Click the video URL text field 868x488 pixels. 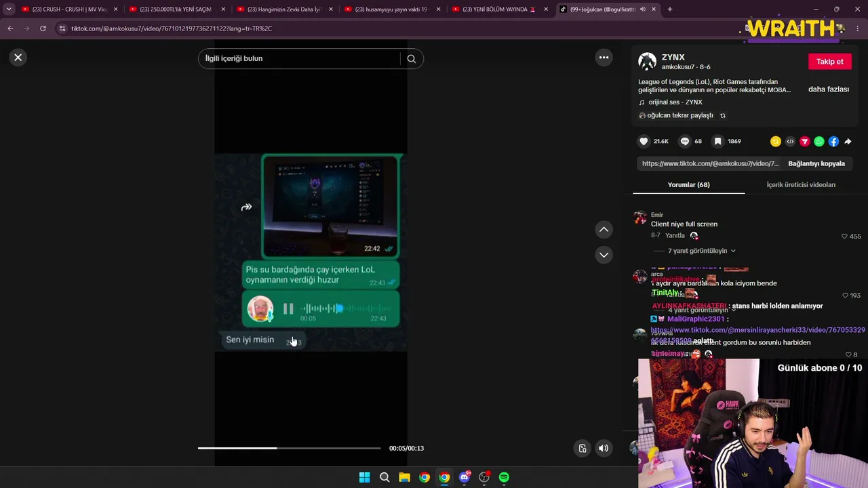pyautogui.click(x=710, y=163)
